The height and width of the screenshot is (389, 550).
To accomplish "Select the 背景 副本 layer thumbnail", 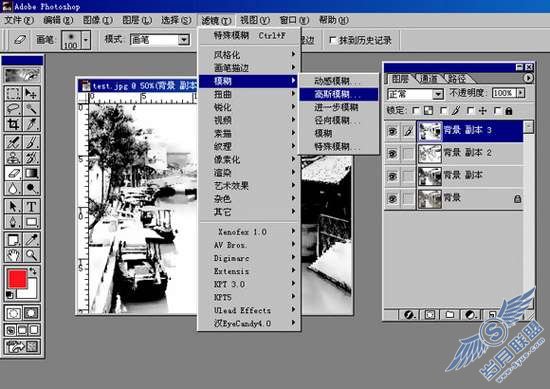I will [x=430, y=176].
